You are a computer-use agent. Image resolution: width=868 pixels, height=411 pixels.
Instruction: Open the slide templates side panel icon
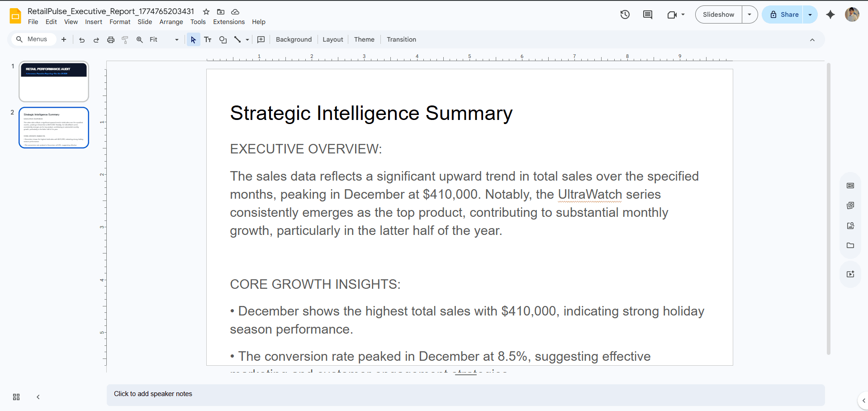(850, 186)
